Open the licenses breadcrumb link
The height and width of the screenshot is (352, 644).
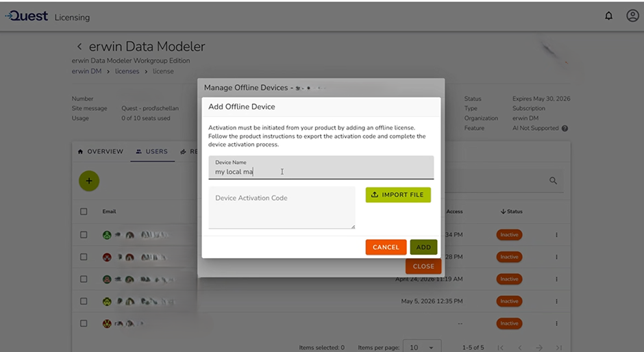pyautogui.click(x=127, y=71)
